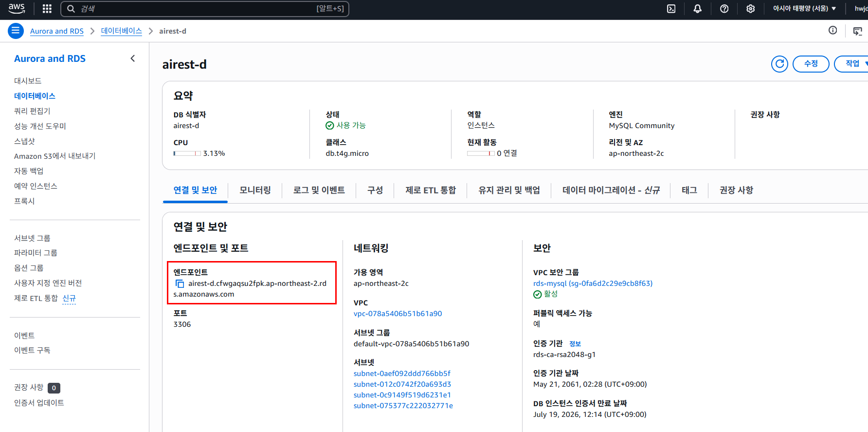Open subnet-0aef092ddd766bb5f link
Image resolution: width=868 pixels, height=432 pixels.
[x=402, y=374]
